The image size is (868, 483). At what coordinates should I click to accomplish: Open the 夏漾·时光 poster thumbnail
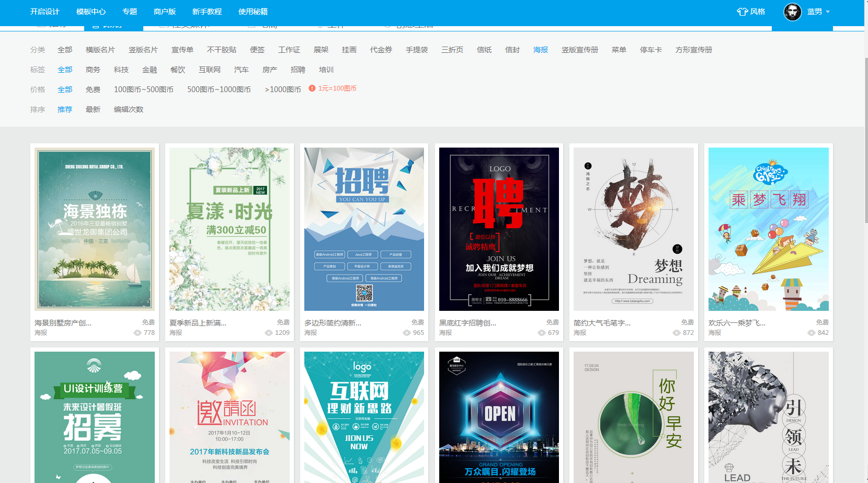(x=230, y=229)
